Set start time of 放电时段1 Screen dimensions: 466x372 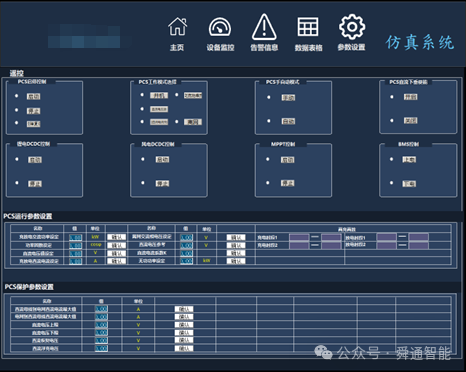click(x=386, y=237)
